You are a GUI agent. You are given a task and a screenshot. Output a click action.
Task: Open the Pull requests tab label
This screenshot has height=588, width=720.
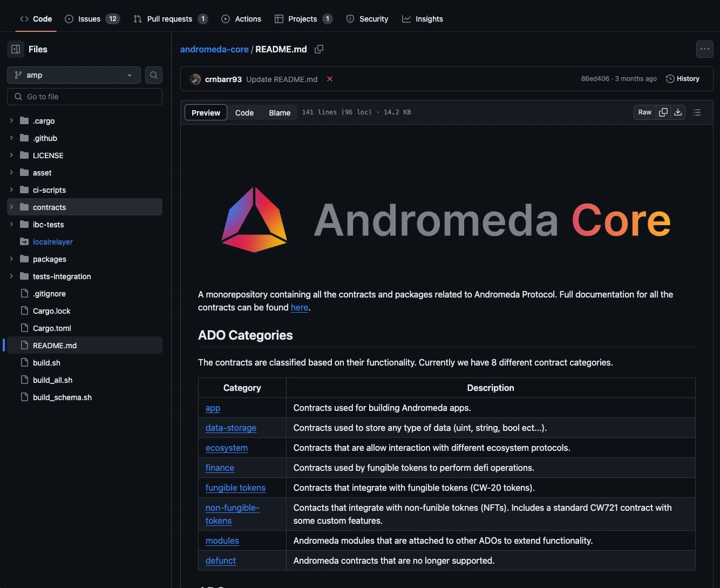point(169,19)
